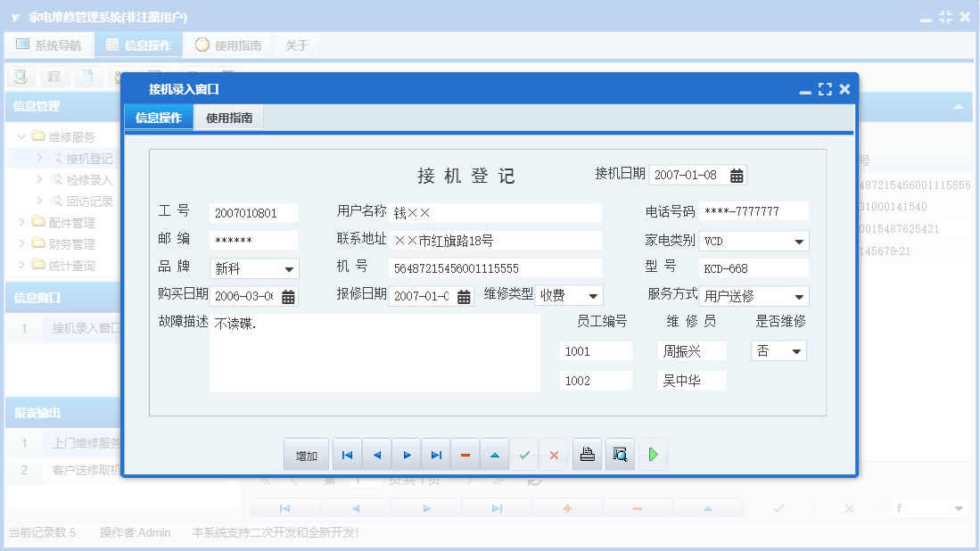Advance to next record with blue arrow

(407, 454)
